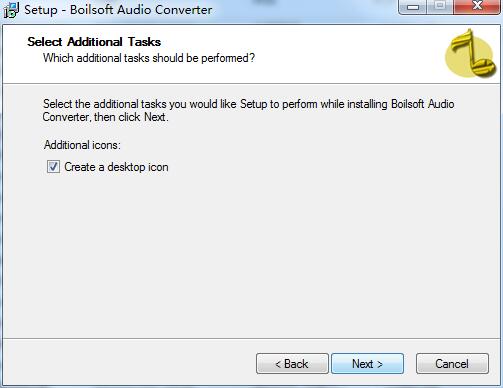Viewport: 503px width, 388px height.
Task: Click the setup installer icon in title bar
Action: tap(11, 10)
